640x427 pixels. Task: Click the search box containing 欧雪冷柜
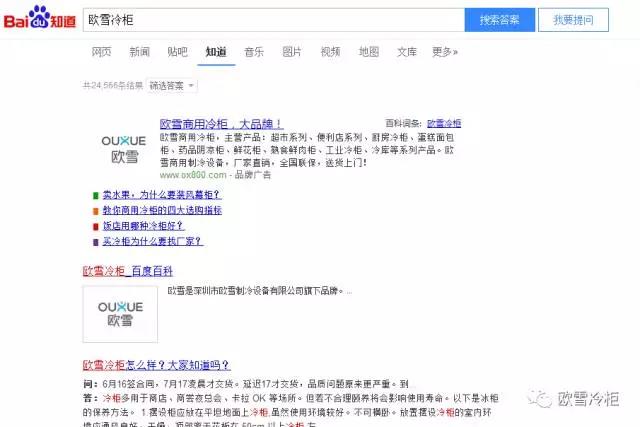tap(273, 20)
